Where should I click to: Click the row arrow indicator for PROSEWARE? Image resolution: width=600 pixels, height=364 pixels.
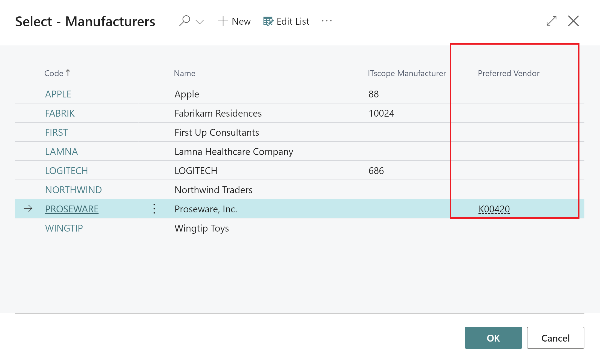point(28,209)
